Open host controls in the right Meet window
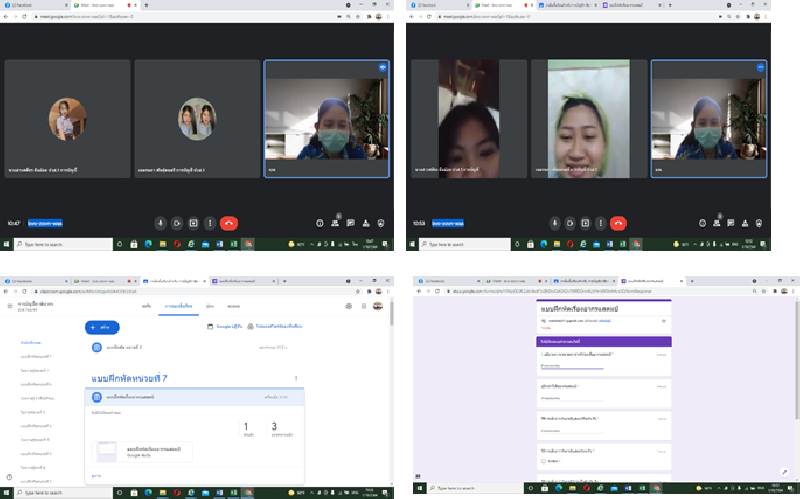The image size is (800, 499). tap(761, 223)
